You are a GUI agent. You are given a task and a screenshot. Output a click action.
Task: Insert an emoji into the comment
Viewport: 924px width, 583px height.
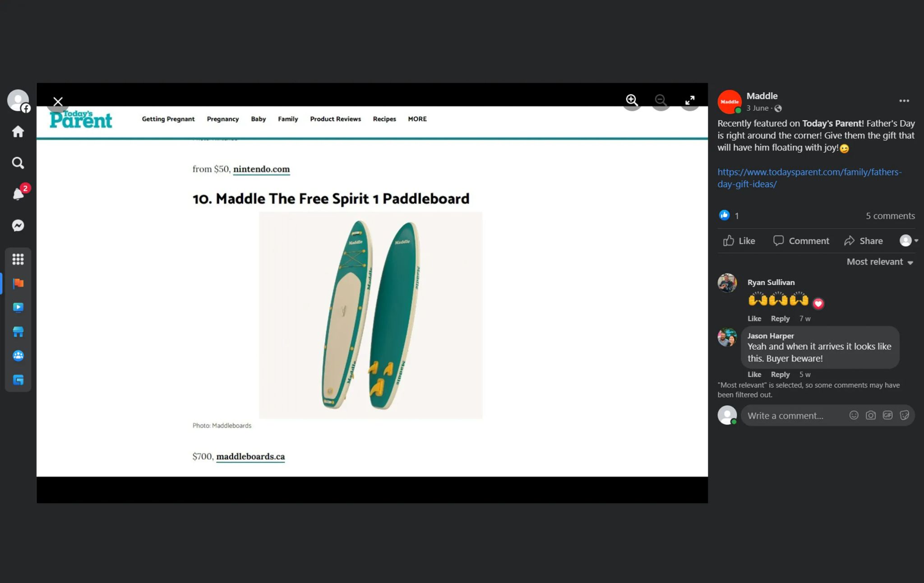coord(854,415)
